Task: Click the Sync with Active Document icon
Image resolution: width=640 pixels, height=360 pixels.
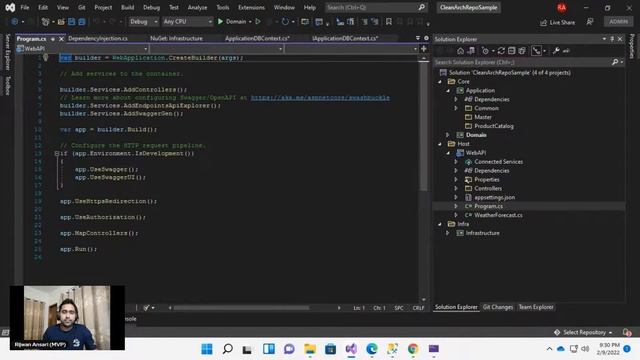Action: click(501, 51)
